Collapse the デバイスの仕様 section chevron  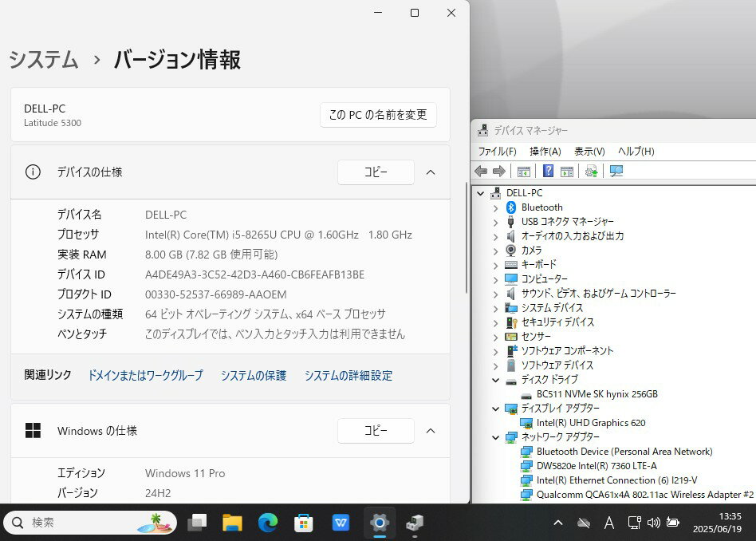[431, 172]
